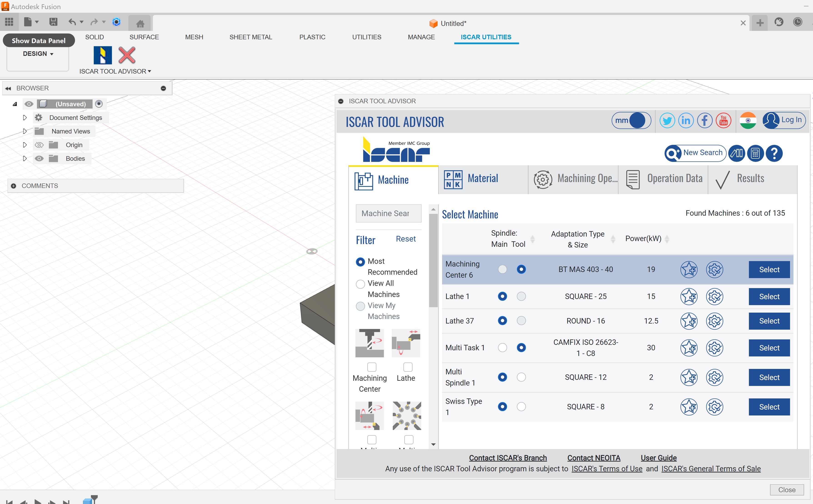The image size is (813, 504).
Task: Open the DESIGN workspace dropdown
Action: pyautogui.click(x=38, y=54)
